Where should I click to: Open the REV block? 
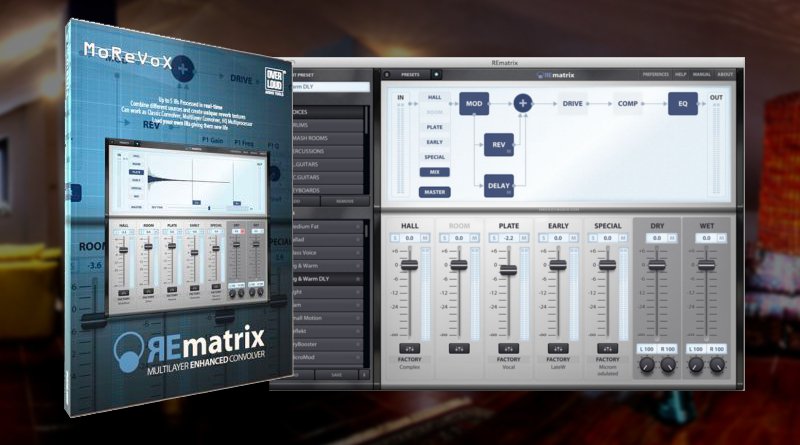click(x=498, y=145)
